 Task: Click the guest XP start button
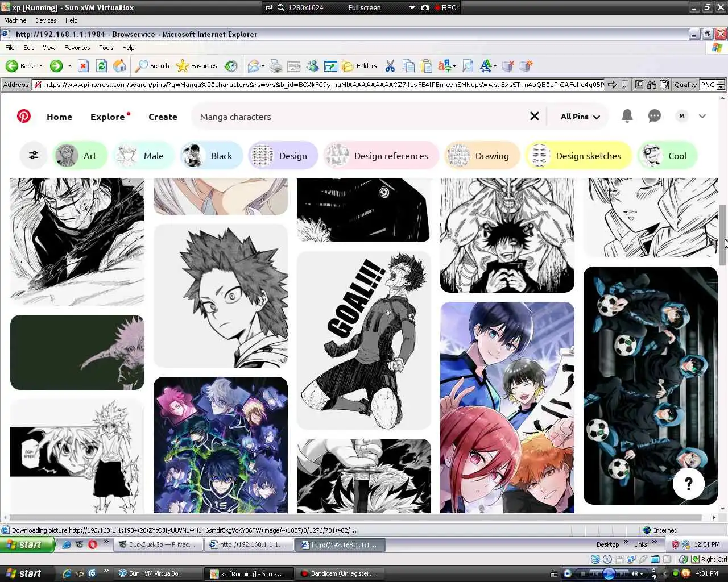(x=27, y=544)
